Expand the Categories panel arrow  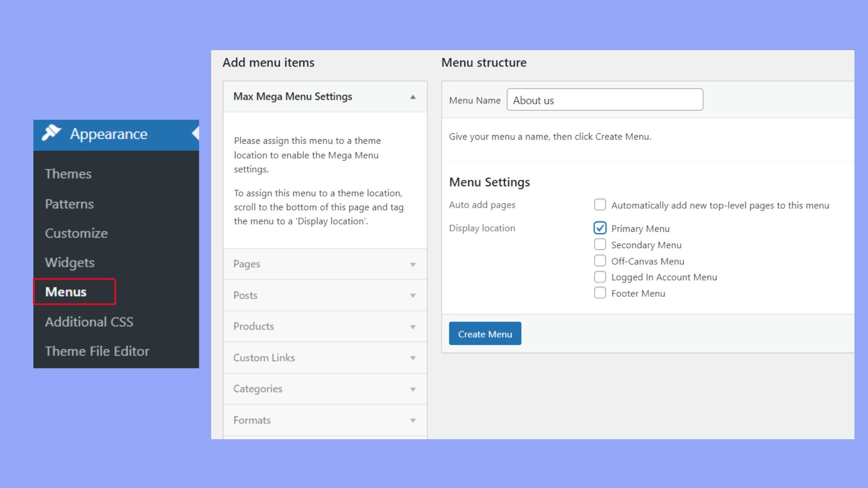pos(412,389)
